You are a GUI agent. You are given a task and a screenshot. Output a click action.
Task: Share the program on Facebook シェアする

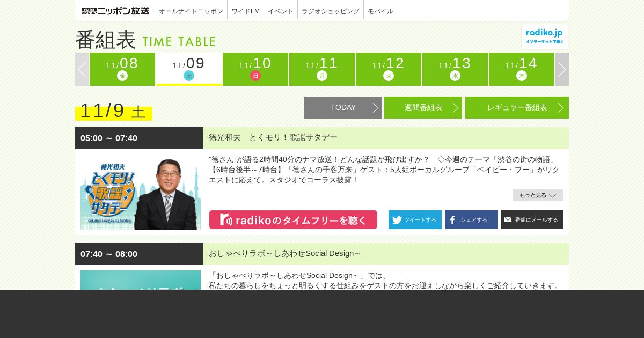tap(471, 220)
